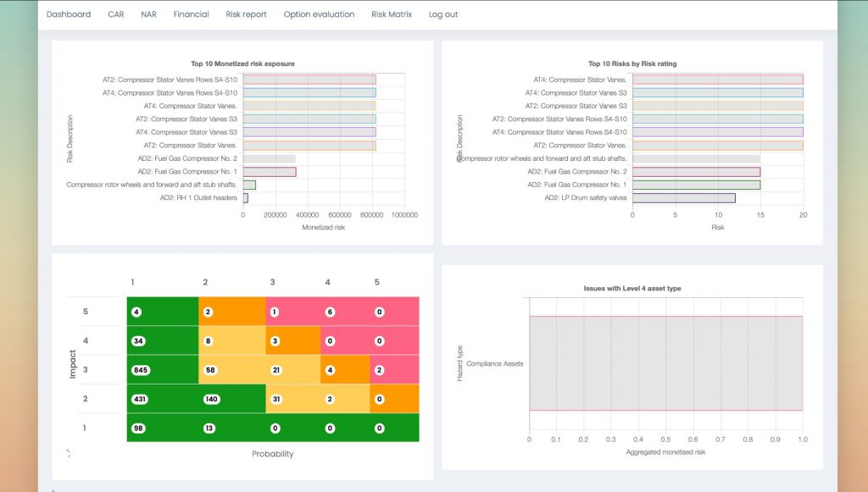The width and height of the screenshot is (868, 492).
Task: Click the 58 count badge
Action: pos(210,370)
